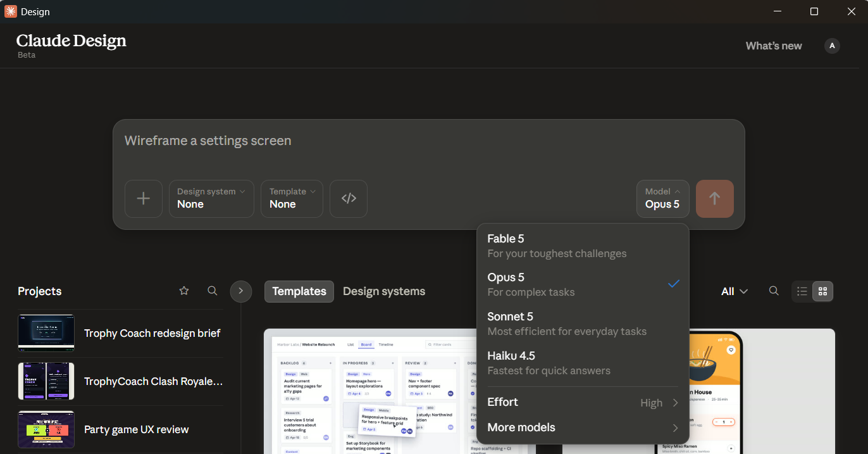Star projects using the favorites icon
Viewport: 868px width, 454px height.
click(184, 291)
